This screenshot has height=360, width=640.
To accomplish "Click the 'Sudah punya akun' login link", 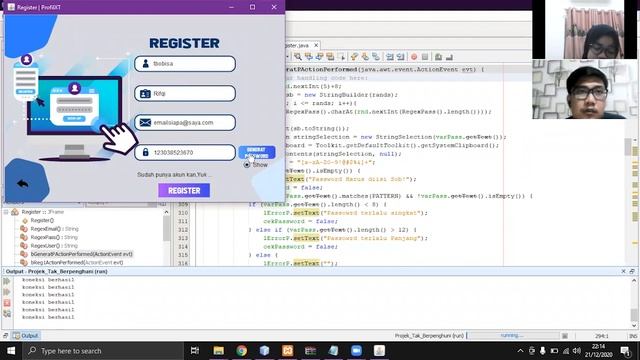I will tap(175, 175).
